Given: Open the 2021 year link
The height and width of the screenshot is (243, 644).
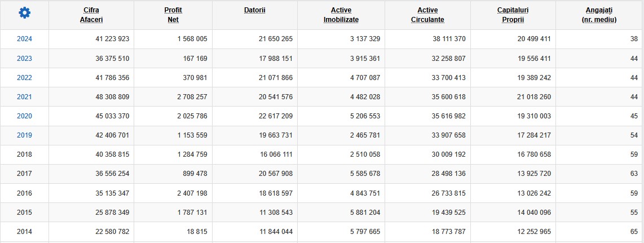Looking at the screenshot, I should coord(24,97).
